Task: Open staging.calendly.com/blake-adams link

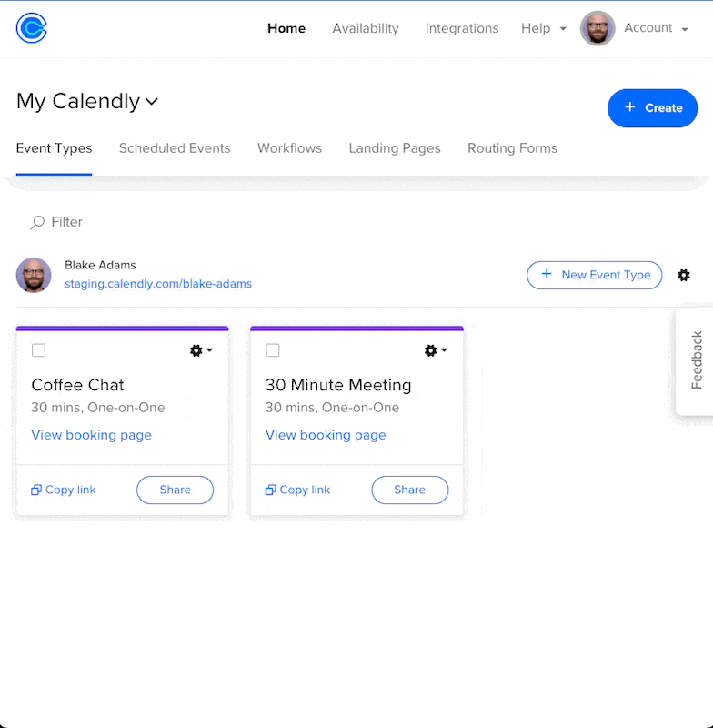Action: coord(158,284)
